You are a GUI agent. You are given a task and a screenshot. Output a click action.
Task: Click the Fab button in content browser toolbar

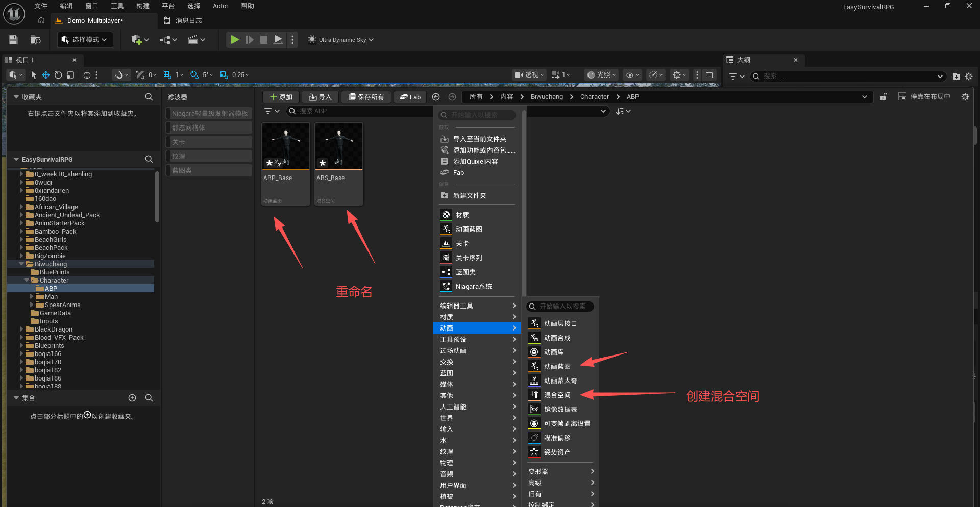point(410,97)
